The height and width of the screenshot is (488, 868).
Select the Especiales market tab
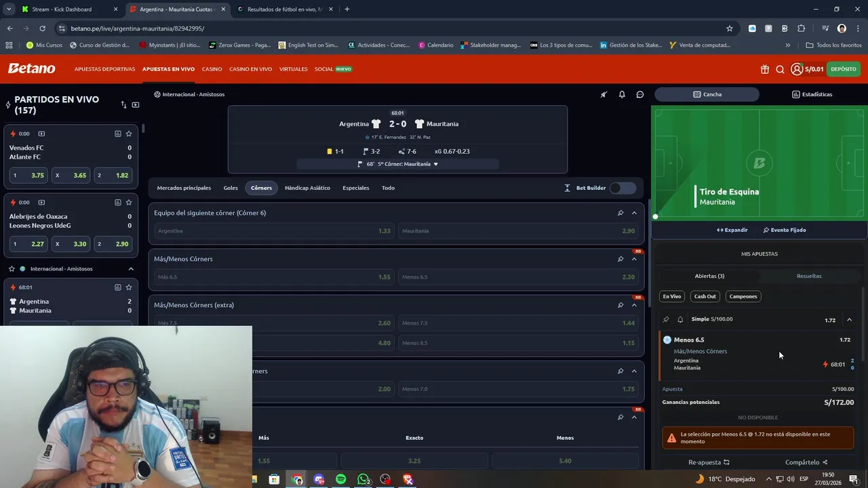(356, 188)
